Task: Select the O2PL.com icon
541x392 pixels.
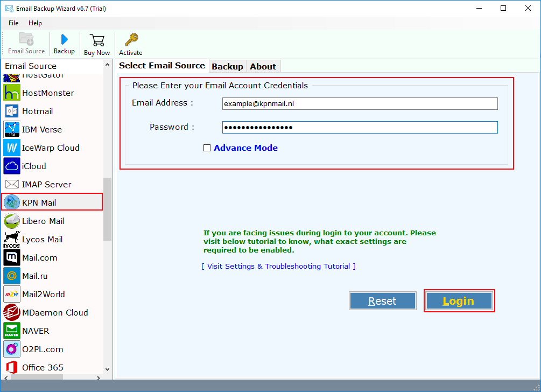Action: pos(12,349)
